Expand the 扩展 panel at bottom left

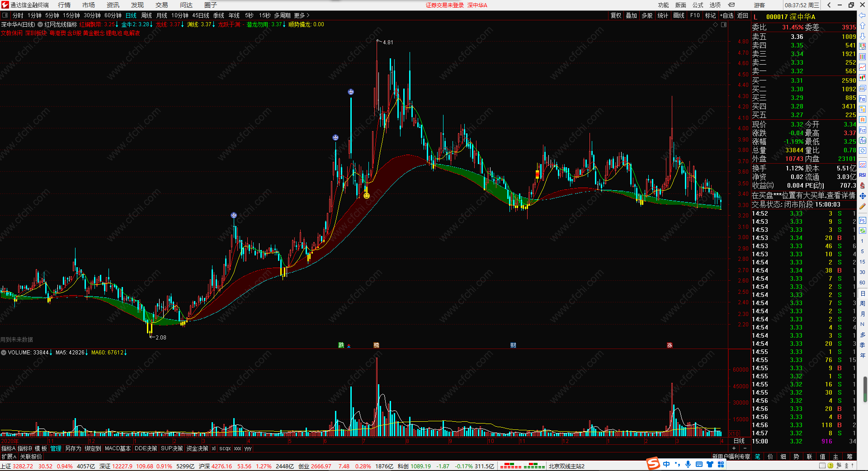(x=9, y=457)
